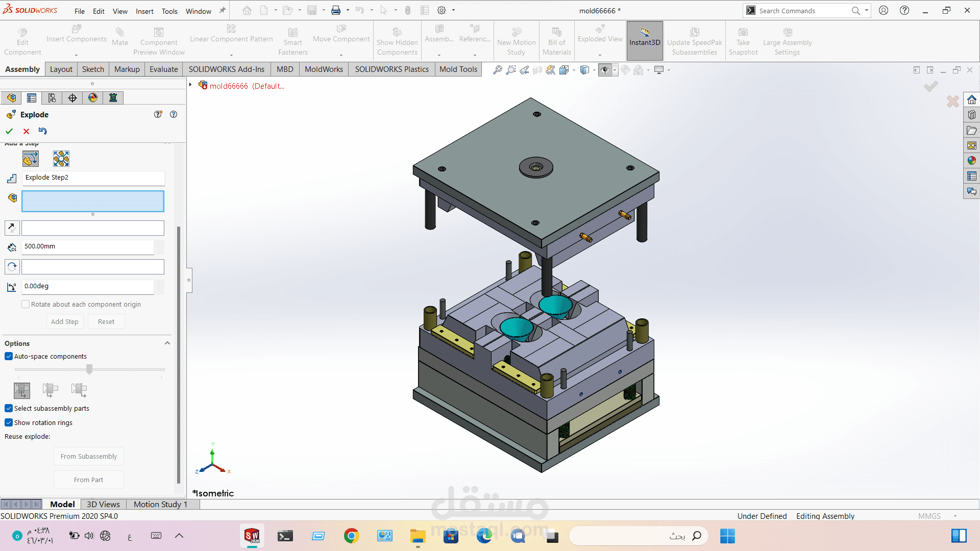Screen dimensions: 980x551
Task: Select the Radial Step explode icon
Action: [61, 159]
